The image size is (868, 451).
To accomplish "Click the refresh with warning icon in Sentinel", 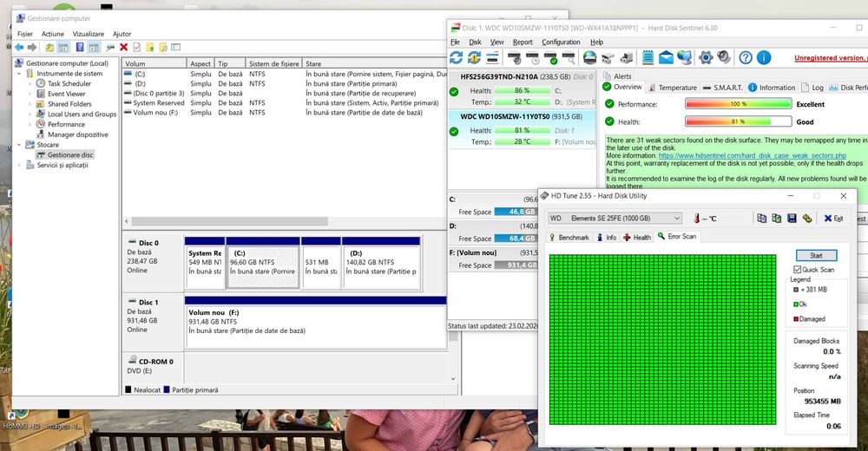I will click(475, 57).
